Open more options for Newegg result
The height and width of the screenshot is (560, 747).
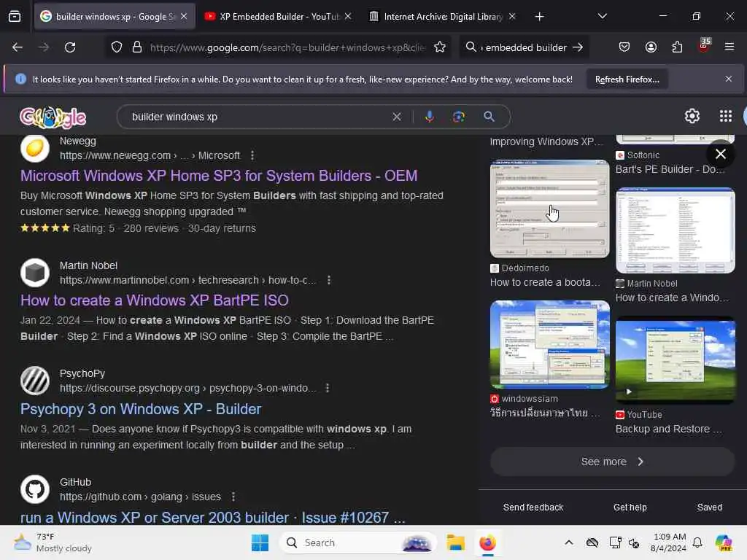pos(252,156)
